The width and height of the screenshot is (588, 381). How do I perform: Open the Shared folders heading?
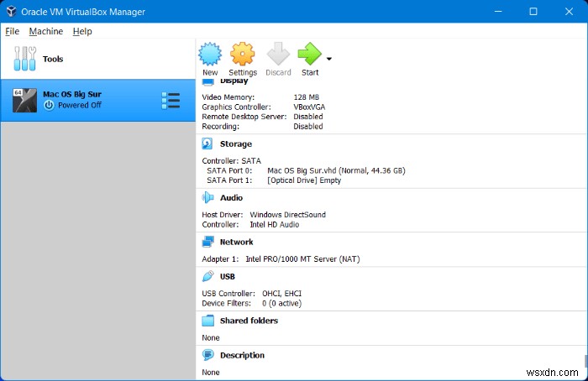[x=249, y=321]
